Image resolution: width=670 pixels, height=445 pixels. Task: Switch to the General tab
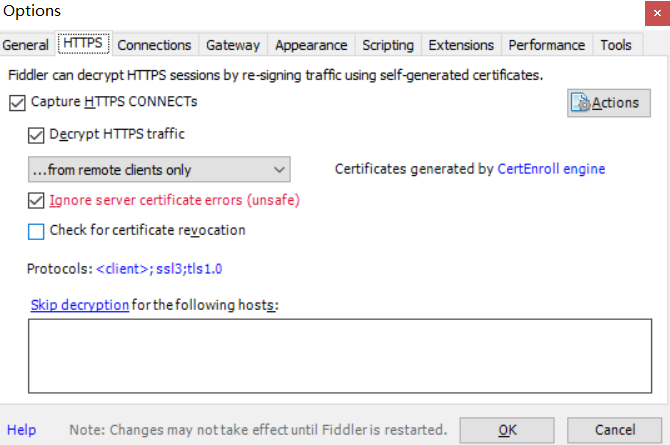[26, 45]
